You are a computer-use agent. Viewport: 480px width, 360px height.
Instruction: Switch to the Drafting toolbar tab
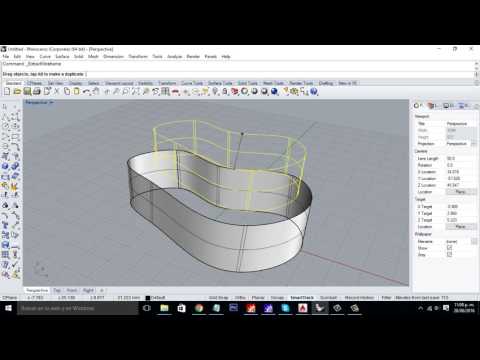click(326, 83)
